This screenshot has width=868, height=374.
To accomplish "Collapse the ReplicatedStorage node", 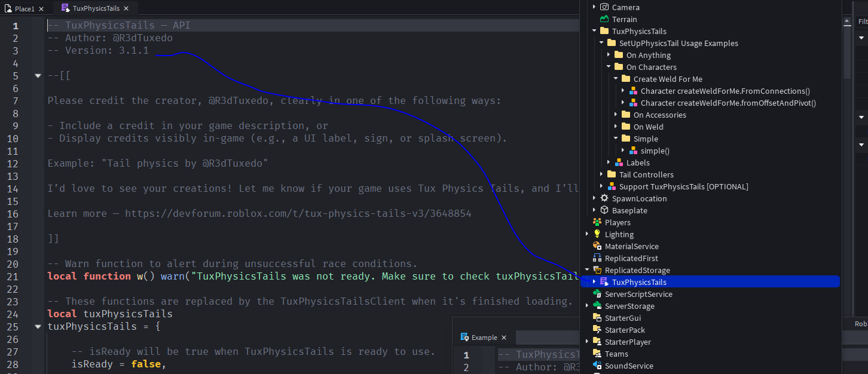I will 587,270.
